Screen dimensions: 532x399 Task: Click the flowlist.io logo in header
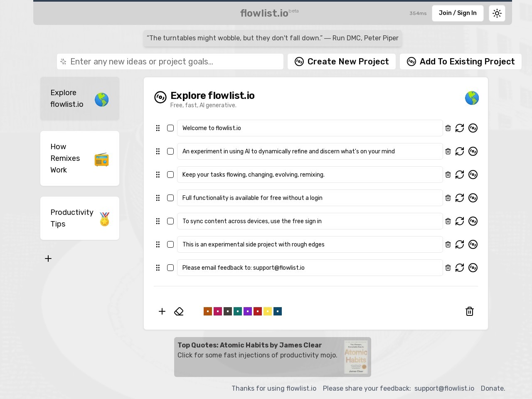click(x=264, y=13)
